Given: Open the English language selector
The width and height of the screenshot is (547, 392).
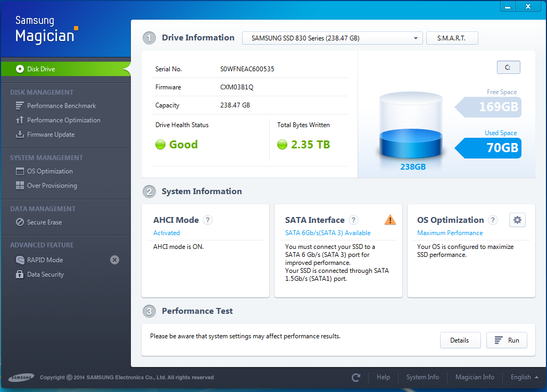Looking at the screenshot, I should (x=524, y=377).
